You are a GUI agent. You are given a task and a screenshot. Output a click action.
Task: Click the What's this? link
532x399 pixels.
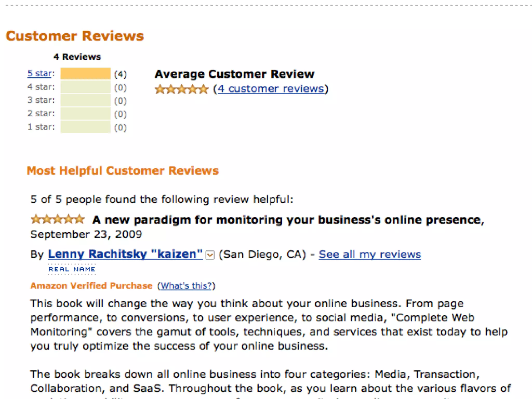click(x=186, y=286)
